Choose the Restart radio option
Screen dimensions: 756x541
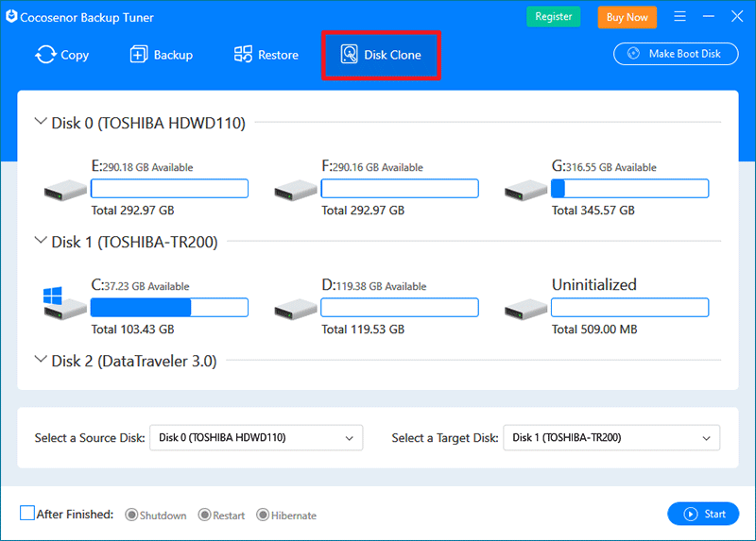(204, 515)
